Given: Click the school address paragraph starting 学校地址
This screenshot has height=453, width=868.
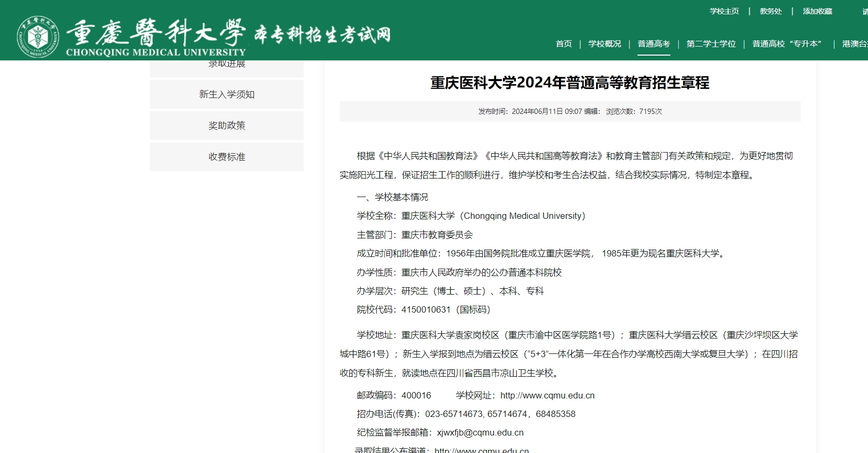Looking at the screenshot, I should [569, 354].
